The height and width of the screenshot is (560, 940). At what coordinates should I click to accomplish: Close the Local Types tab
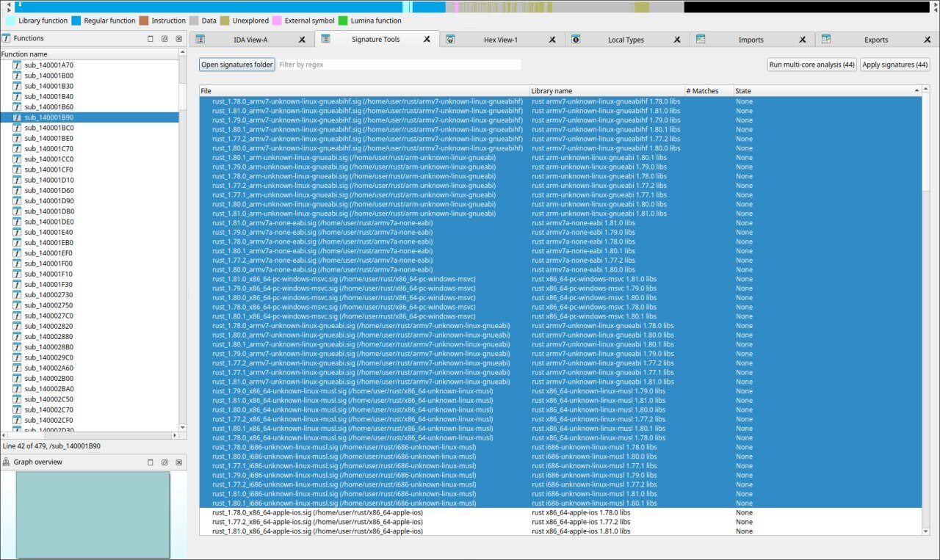click(677, 39)
